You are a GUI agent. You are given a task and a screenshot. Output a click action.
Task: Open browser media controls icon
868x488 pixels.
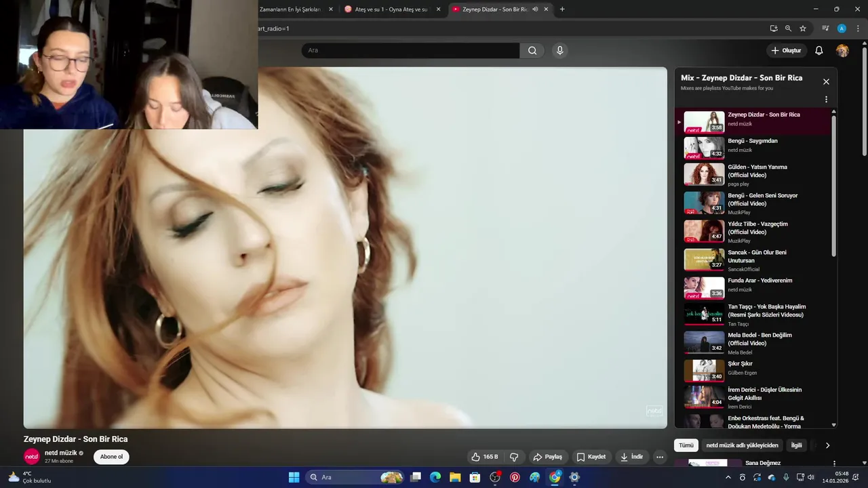tap(825, 28)
